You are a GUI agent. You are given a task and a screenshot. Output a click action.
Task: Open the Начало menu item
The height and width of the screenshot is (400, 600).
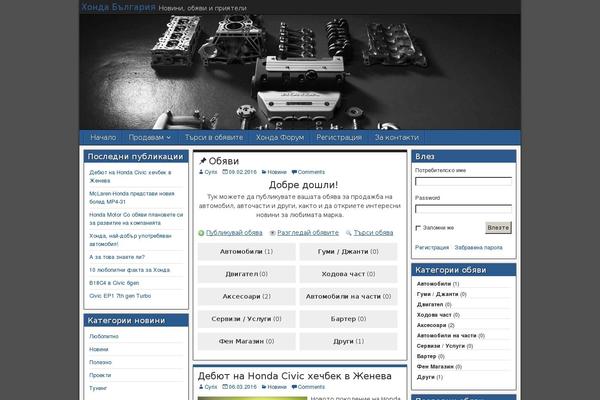pos(103,137)
